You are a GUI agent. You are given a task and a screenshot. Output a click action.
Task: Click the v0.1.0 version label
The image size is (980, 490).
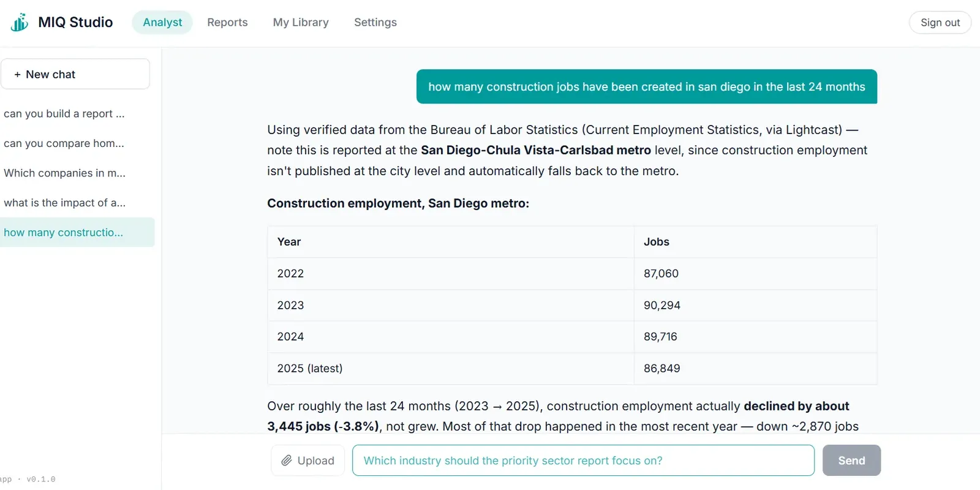40,480
